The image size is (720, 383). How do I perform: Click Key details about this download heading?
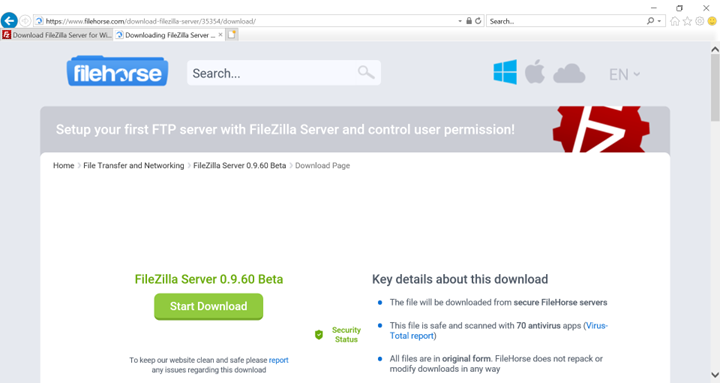tap(460, 279)
